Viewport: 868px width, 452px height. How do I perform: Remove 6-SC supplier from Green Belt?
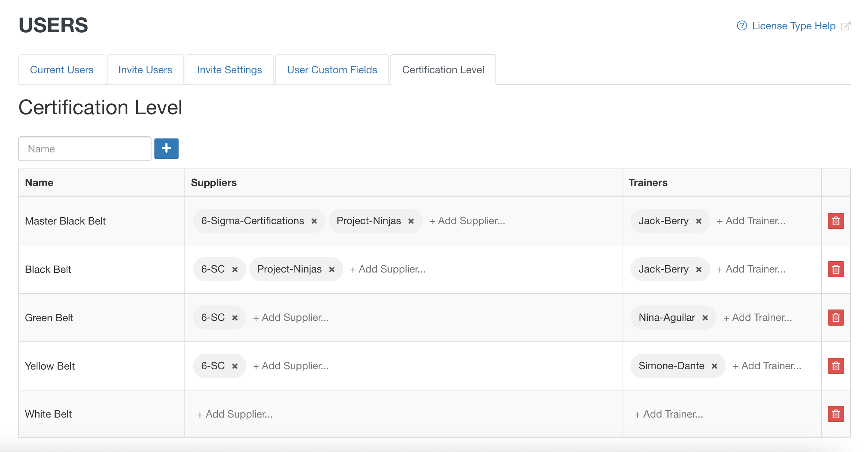point(235,318)
